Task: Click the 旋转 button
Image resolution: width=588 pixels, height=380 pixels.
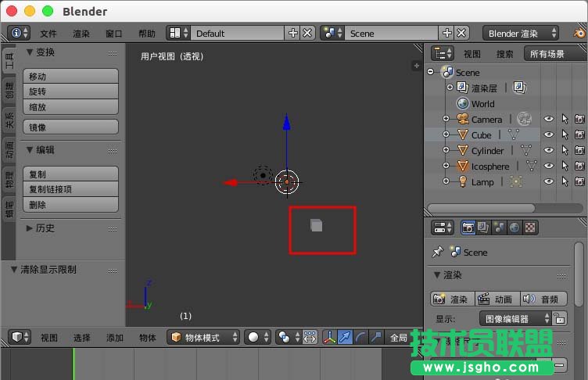Action: tap(71, 91)
